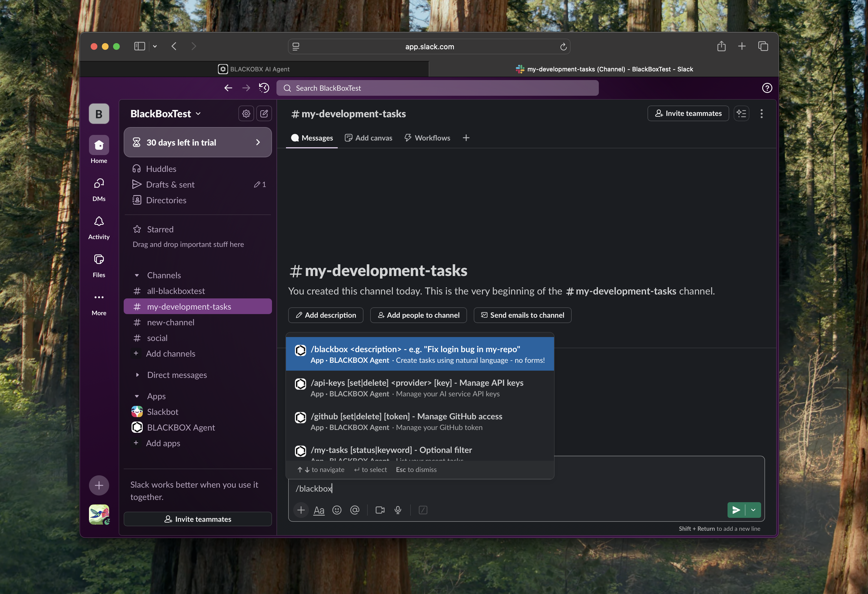Click Send emails to channel button

click(x=522, y=315)
